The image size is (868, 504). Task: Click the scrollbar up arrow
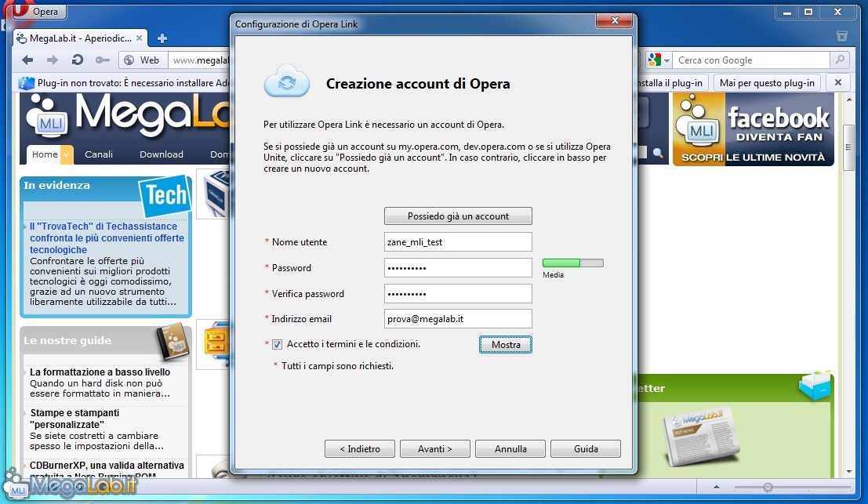pyautogui.click(x=848, y=100)
